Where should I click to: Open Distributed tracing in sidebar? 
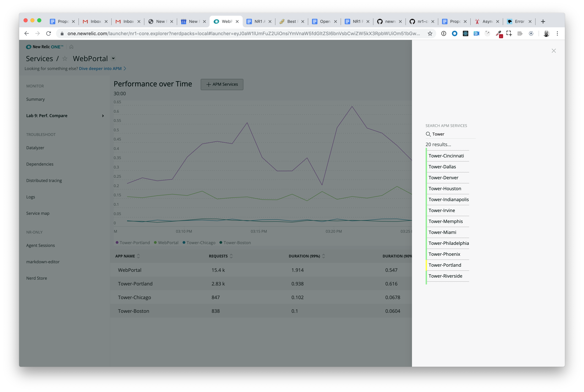44,180
